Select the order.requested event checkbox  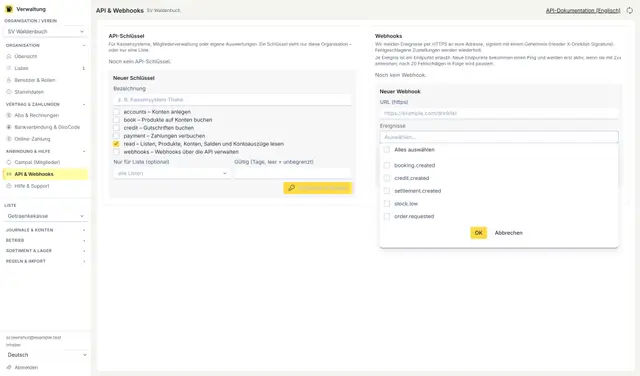(x=387, y=216)
